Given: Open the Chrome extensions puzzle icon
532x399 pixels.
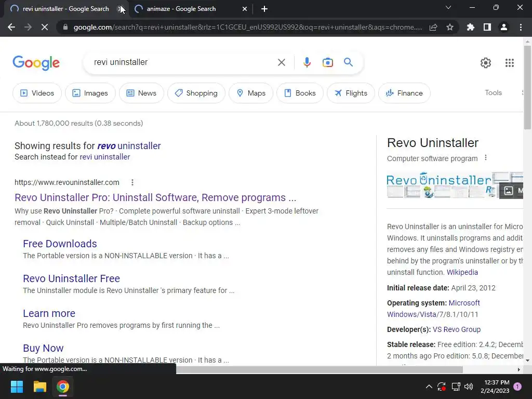Looking at the screenshot, I should pyautogui.click(x=471, y=27).
